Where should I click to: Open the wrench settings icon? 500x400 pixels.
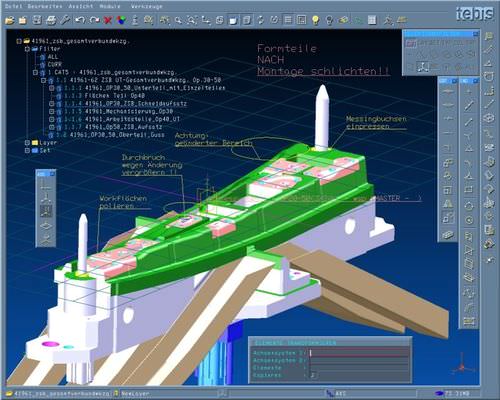pyautogui.click(x=65, y=20)
